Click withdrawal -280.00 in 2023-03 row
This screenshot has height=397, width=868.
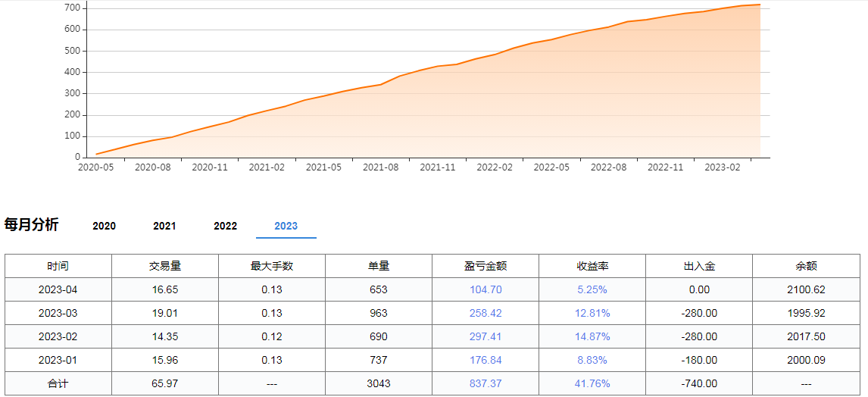[x=699, y=314]
